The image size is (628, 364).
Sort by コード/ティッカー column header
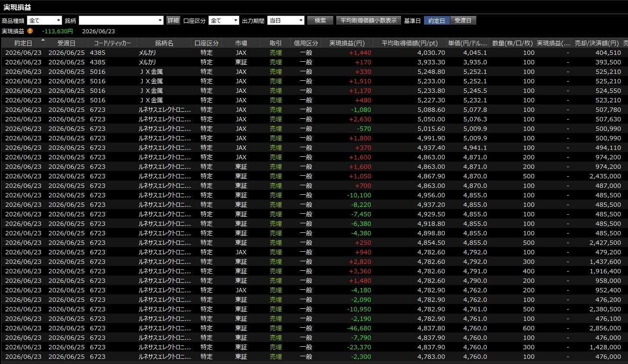(112, 43)
